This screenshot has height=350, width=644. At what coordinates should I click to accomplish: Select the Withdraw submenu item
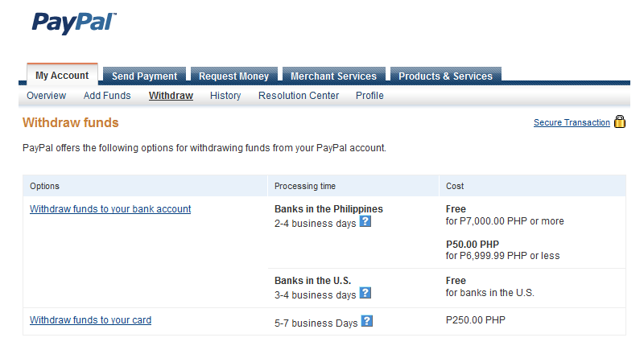tap(171, 96)
